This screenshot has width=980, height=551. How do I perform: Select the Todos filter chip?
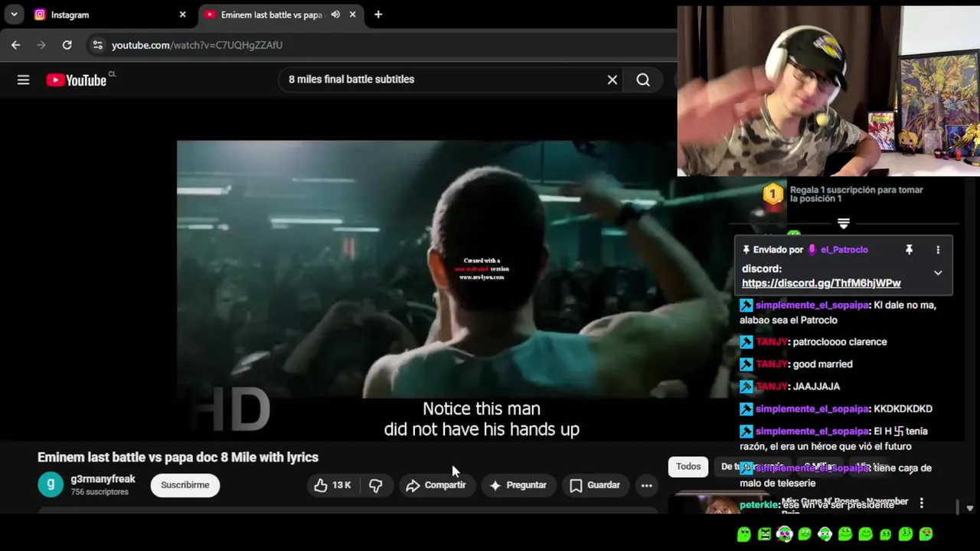click(x=688, y=466)
